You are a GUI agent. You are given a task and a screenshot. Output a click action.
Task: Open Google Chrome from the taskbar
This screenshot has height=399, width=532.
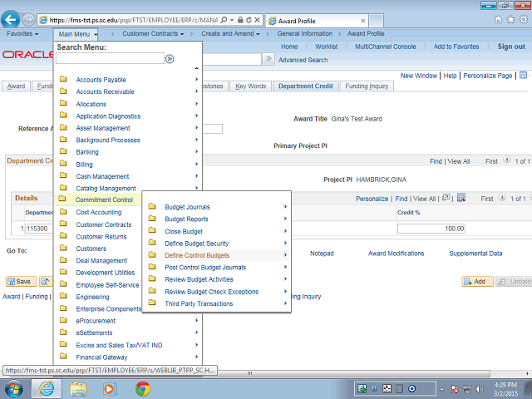pyautogui.click(x=142, y=388)
